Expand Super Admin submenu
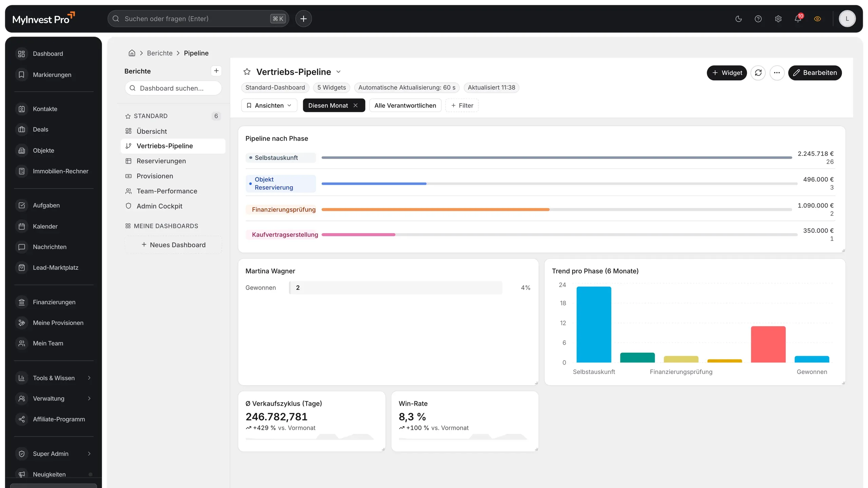 pyautogui.click(x=54, y=454)
